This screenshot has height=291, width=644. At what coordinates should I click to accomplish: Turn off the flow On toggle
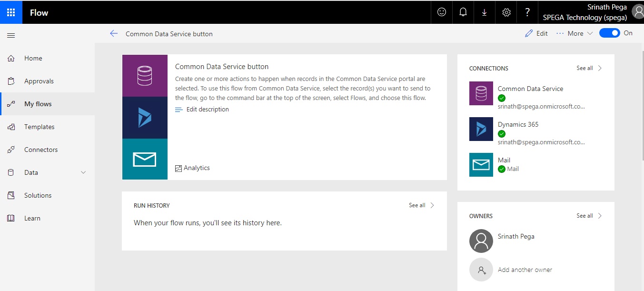(609, 33)
